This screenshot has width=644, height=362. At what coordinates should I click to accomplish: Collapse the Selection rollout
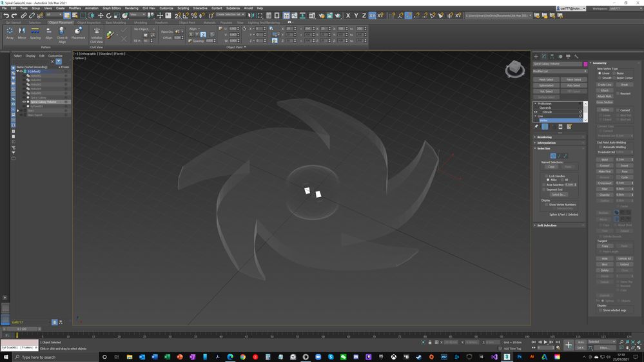tap(560, 149)
